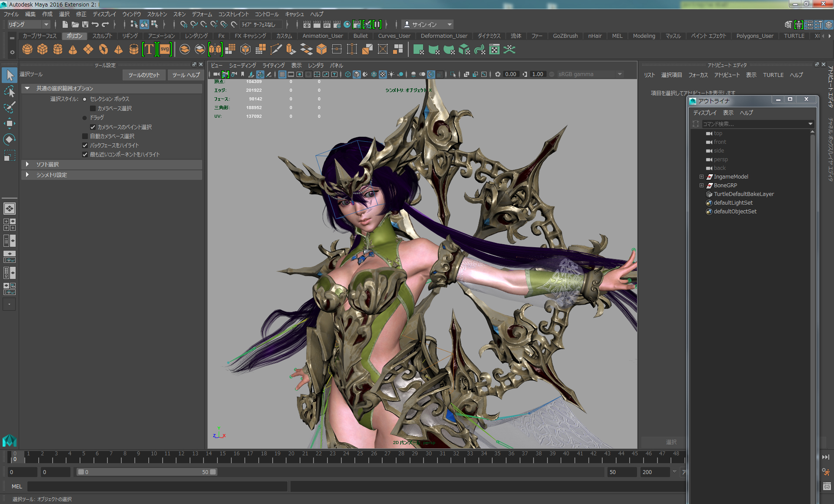The width and height of the screenshot is (834, 504).
Task: Create a polygon sphere from the shelf
Action: [27, 50]
